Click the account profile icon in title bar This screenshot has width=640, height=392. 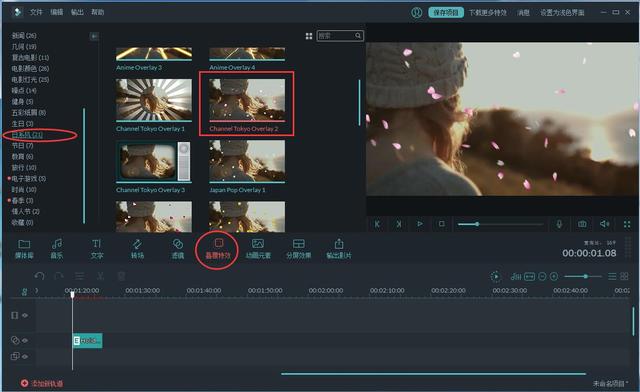[x=416, y=13]
